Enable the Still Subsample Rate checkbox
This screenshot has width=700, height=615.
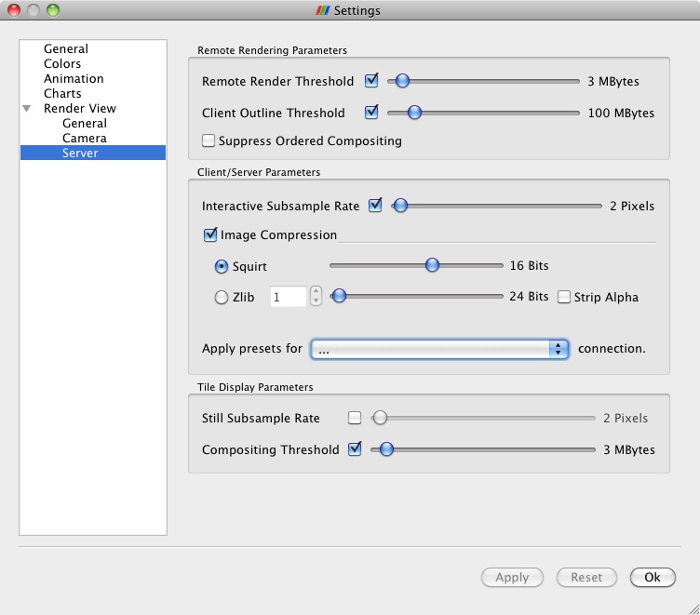(x=355, y=418)
